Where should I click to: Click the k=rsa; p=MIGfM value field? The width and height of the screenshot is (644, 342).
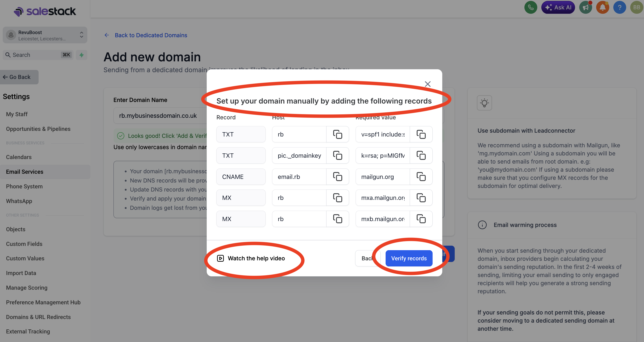(383, 155)
